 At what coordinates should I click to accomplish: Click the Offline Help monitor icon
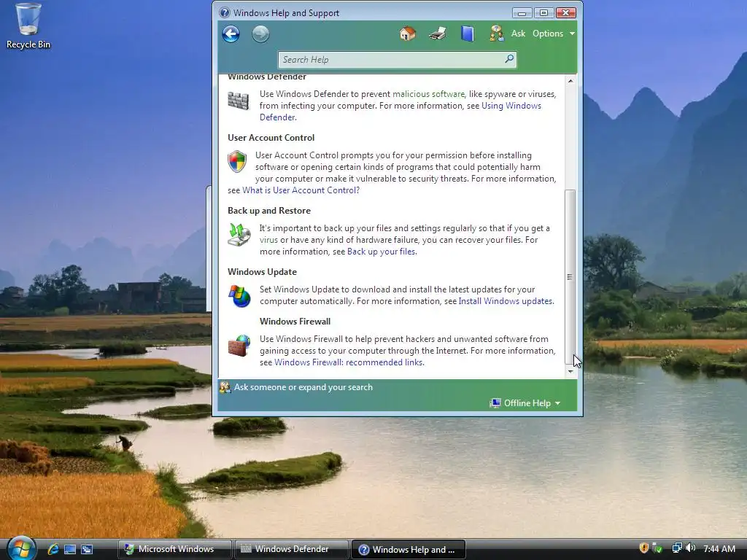[x=495, y=402]
